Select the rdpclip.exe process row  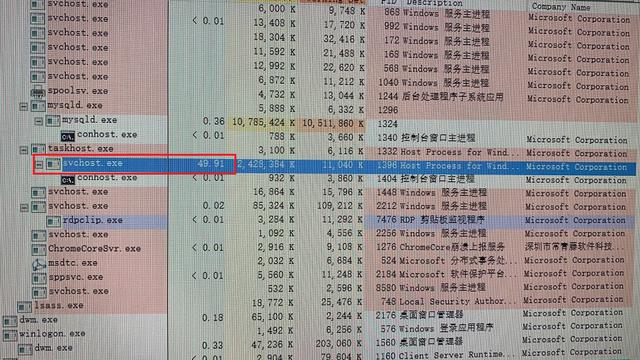point(318,221)
